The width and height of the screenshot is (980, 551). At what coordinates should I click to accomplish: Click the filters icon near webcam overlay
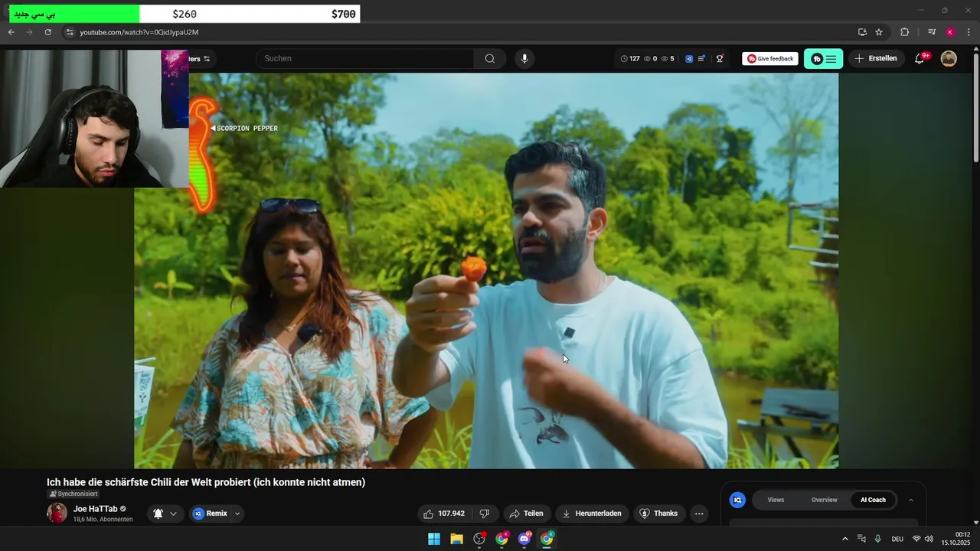pos(207,59)
